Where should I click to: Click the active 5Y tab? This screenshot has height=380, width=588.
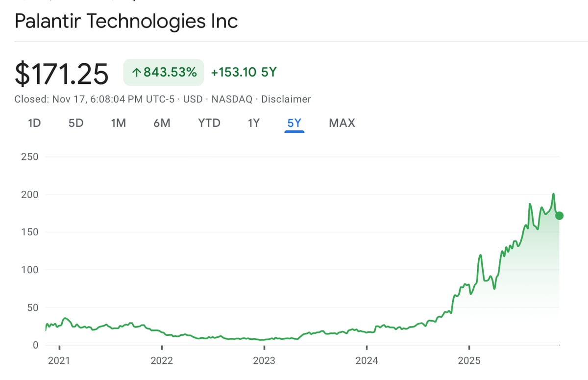[294, 123]
